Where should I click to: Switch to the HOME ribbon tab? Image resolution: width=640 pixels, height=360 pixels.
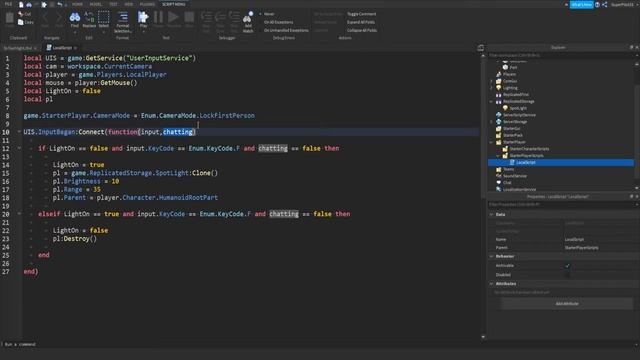click(77, 4)
